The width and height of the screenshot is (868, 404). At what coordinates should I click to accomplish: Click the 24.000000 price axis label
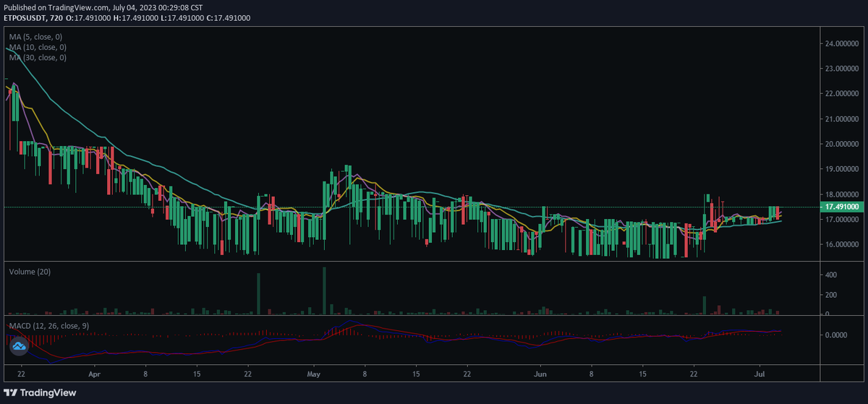tap(841, 43)
